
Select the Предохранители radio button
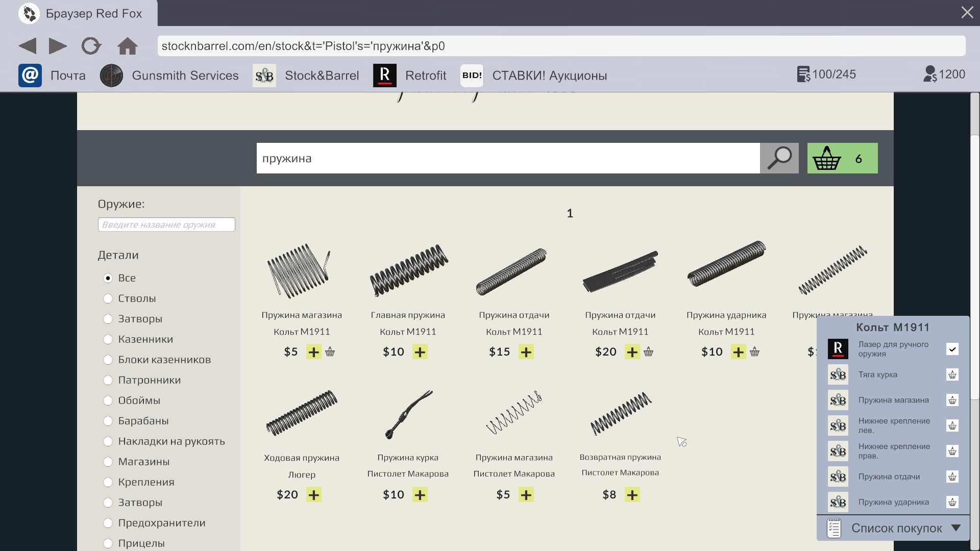coord(108,523)
